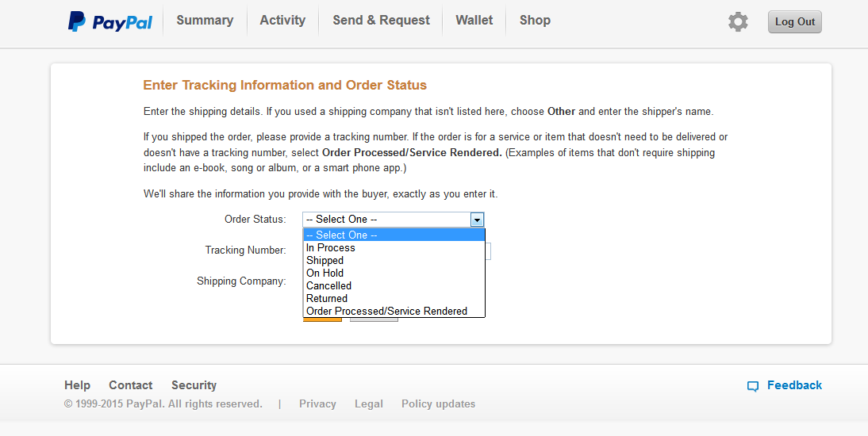Screen dimensions: 868x436
Task: Select the '-- Select One --' highlighted option
Action: (394, 235)
